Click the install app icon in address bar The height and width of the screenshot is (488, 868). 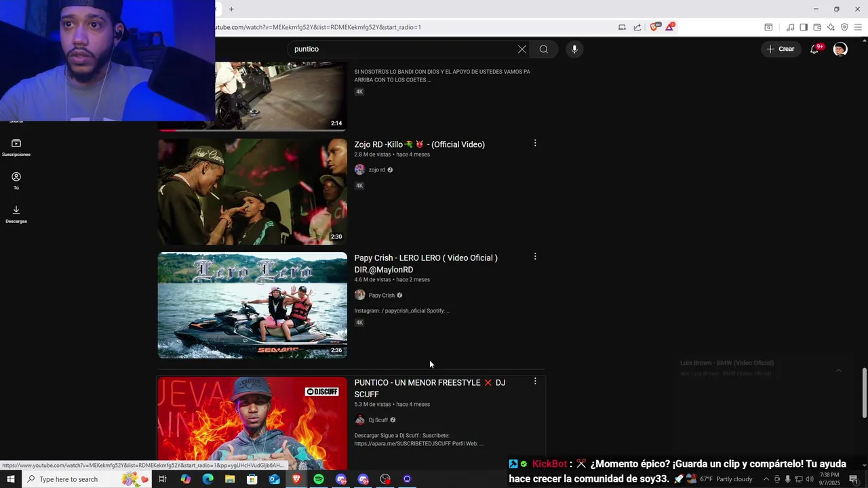click(x=622, y=27)
